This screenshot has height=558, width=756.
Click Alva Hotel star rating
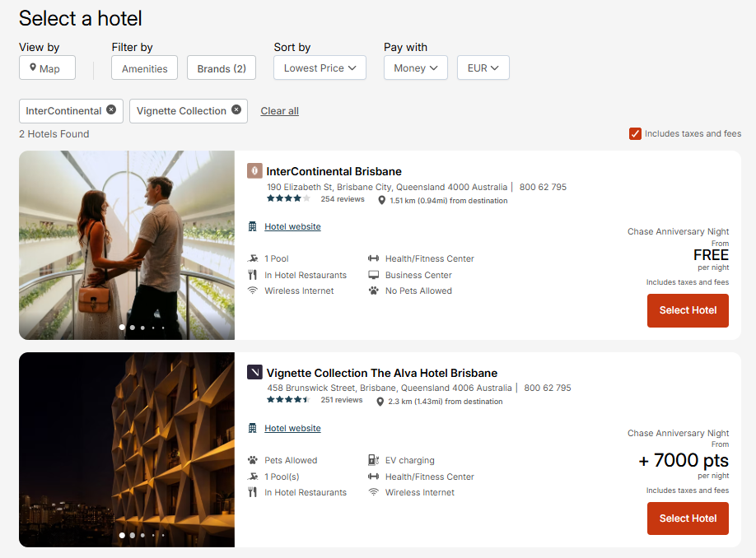click(288, 399)
